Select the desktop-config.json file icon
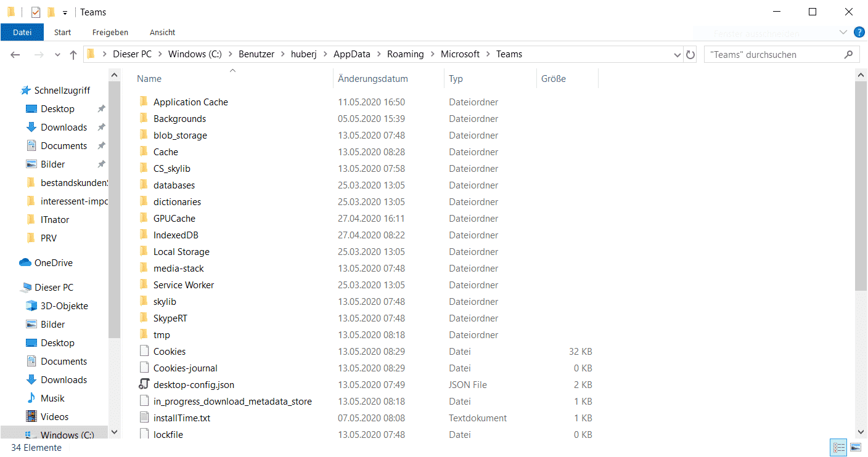868x457 pixels. click(x=144, y=384)
